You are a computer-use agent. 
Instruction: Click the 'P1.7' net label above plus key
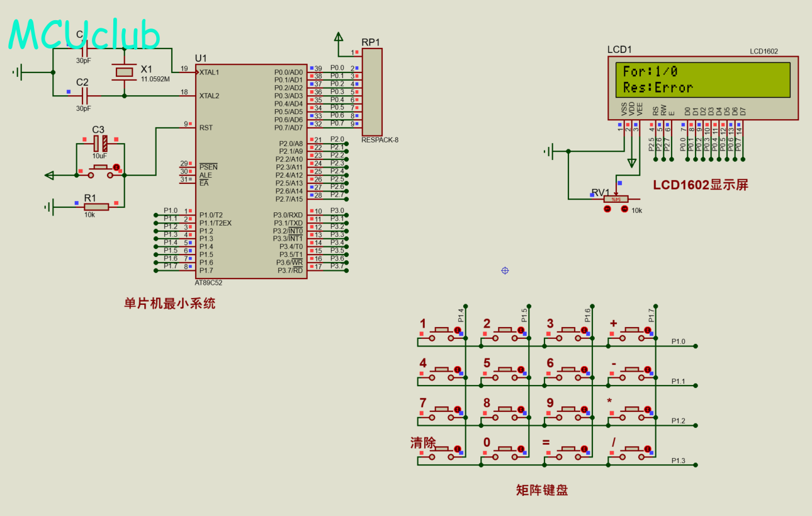pyautogui.click(x=651, y=316)
